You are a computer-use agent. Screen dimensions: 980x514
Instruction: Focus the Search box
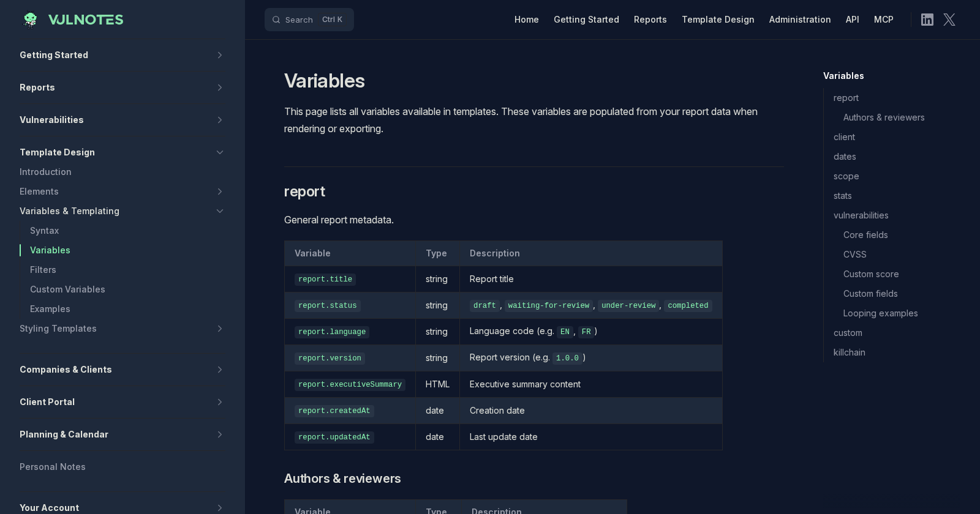click(x=309, y=20)
